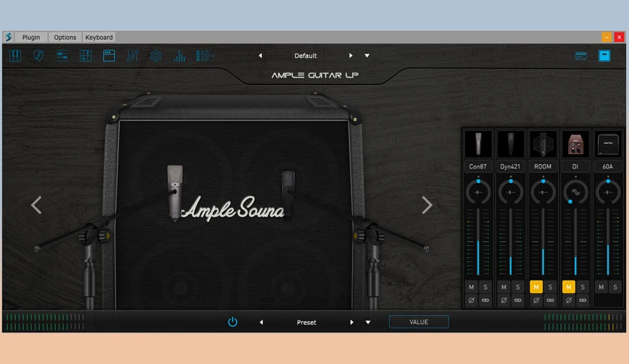Click the Con87 mic name label
This screenshot has width=629, height=364.
(x=478, y=166)
